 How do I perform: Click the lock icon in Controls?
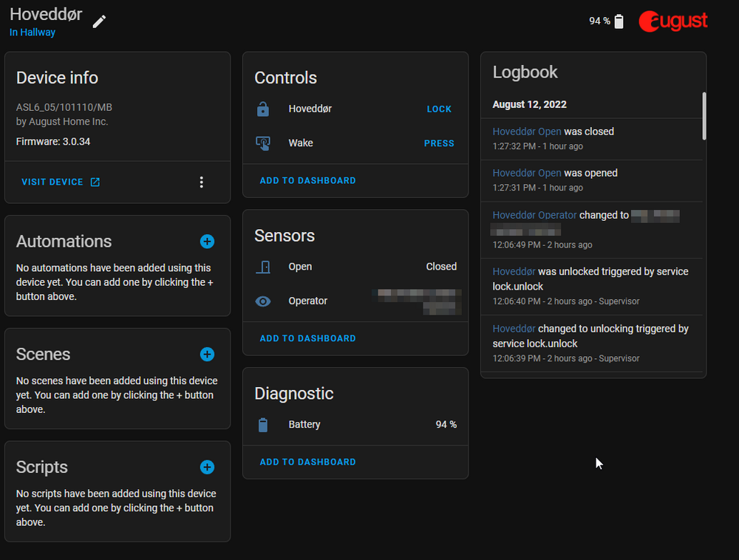click(263, 109)
